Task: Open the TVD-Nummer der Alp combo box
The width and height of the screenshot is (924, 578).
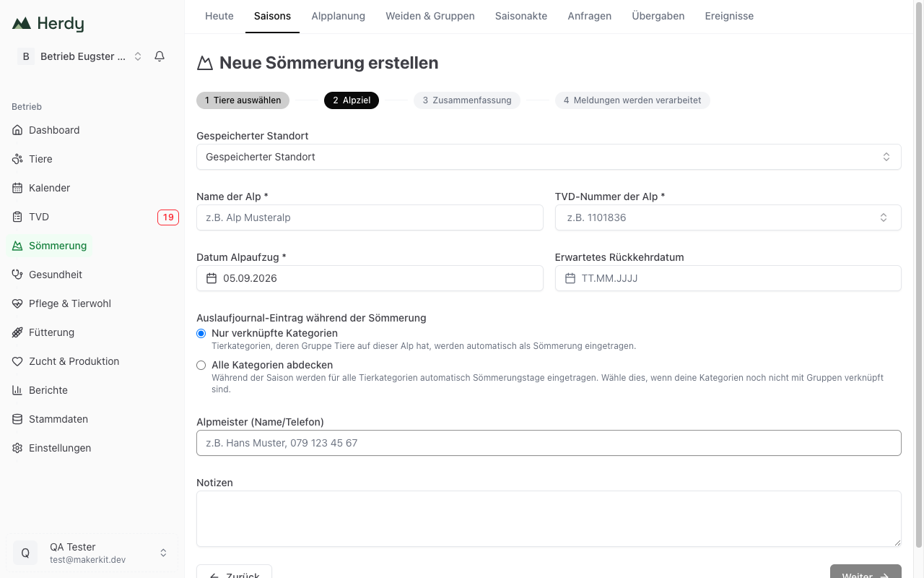Action: 728,217
